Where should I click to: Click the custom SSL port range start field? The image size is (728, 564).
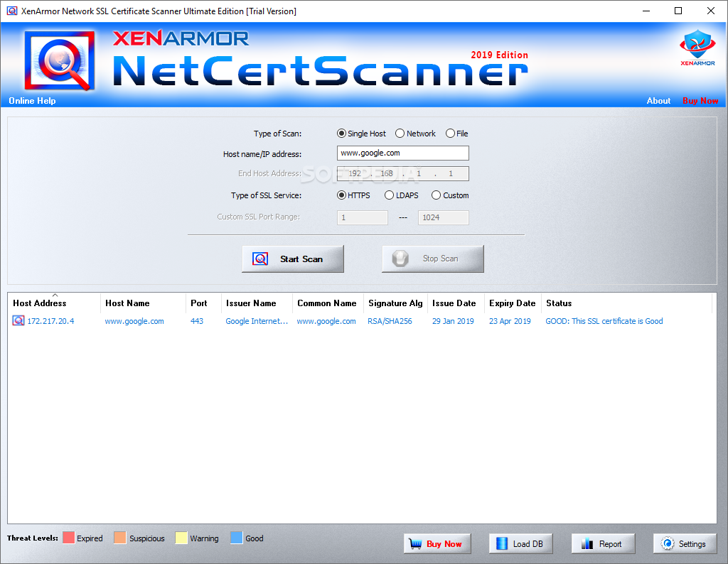tap(362, 217)
